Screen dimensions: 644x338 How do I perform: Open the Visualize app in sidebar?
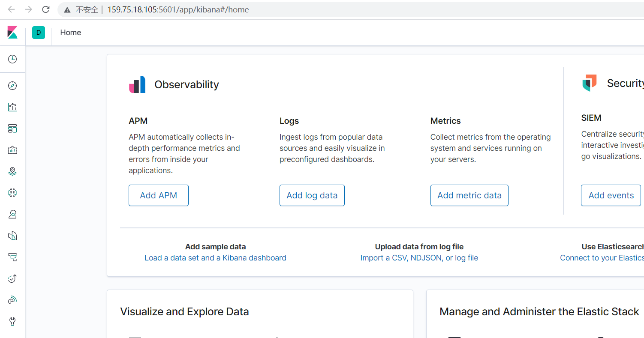point(12,107)
